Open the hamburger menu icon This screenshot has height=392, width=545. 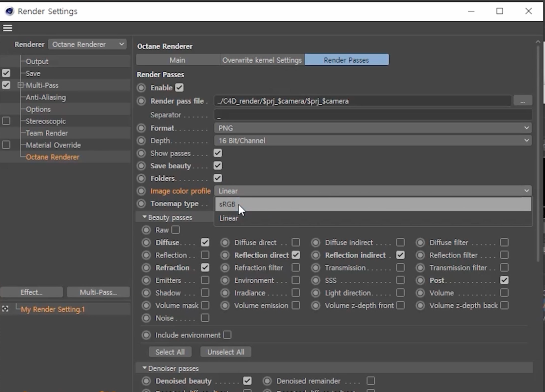point(8,28)
